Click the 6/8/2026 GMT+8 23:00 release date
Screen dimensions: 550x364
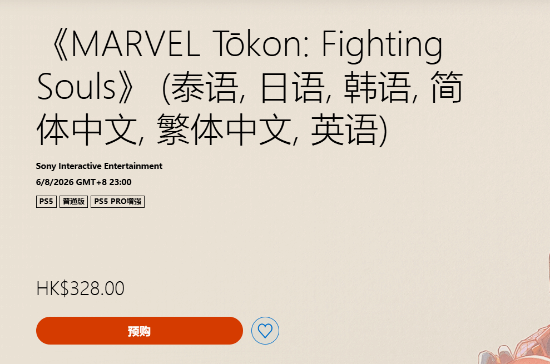pyautogui.click(x=83, y=182)
